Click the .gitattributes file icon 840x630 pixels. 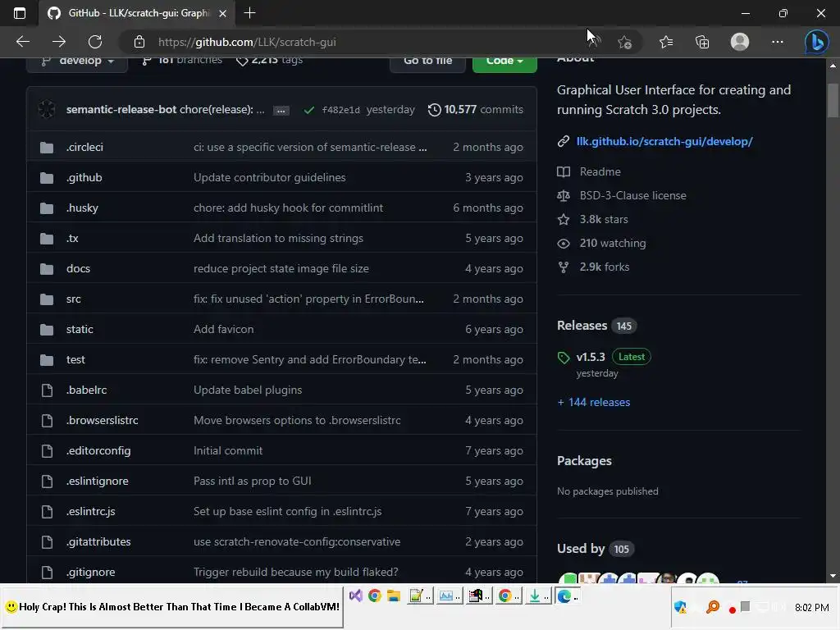(x=47, y=542)
